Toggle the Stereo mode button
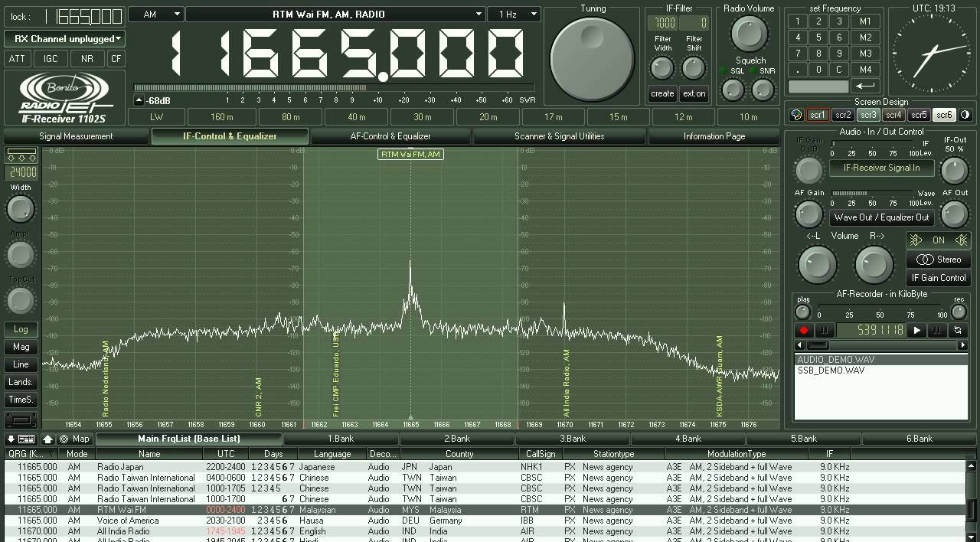 (939, 260)
